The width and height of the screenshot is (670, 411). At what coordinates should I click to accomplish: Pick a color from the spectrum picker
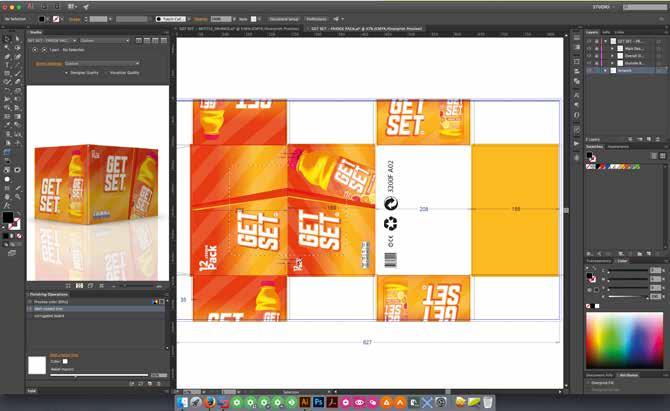(624, 341)
